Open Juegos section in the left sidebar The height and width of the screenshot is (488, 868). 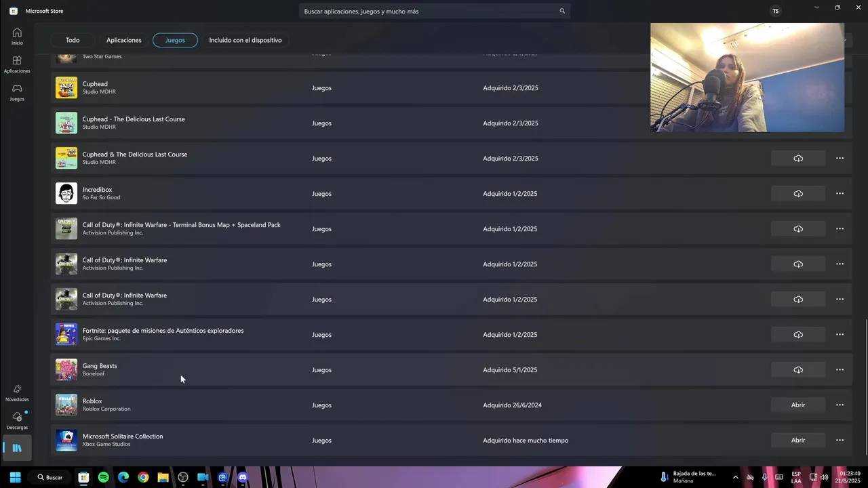coord(17,92)
